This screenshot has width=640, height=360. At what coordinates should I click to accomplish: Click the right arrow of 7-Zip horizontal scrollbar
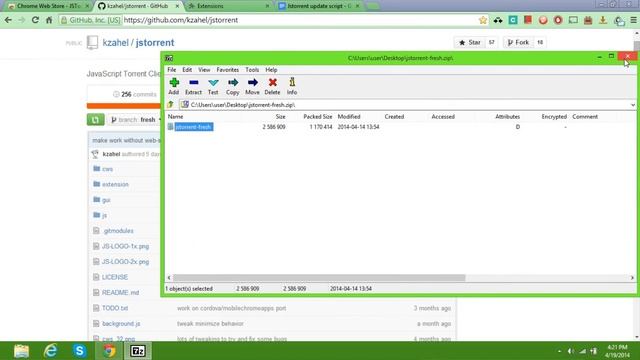632,278
